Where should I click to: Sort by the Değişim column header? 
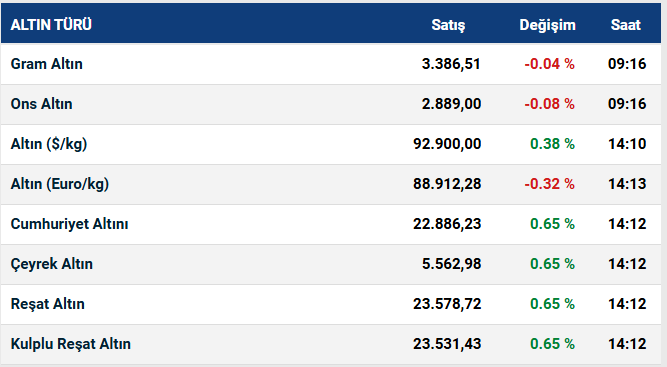point(547,25)
